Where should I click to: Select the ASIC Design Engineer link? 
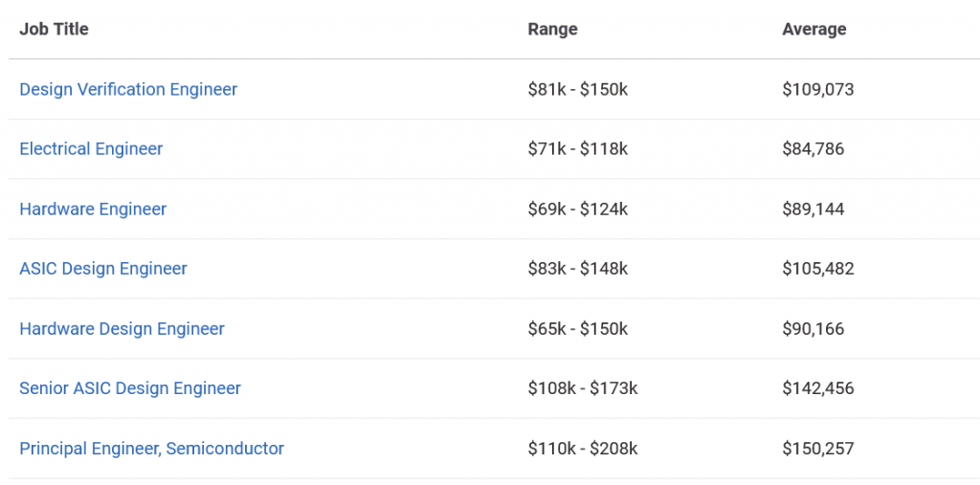coord(103,269)
